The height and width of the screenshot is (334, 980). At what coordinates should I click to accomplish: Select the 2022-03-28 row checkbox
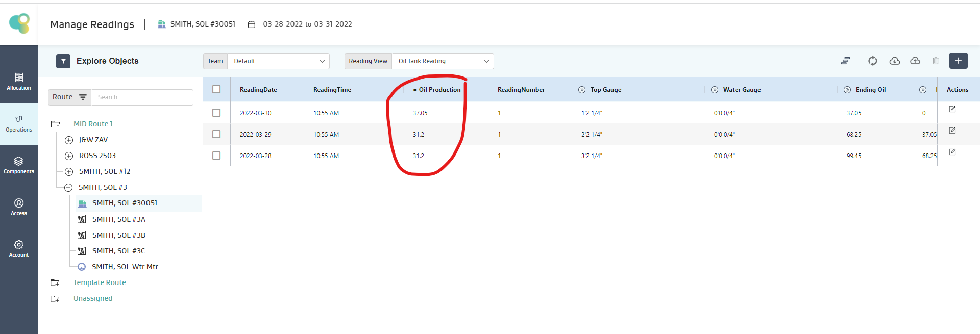tap(216, 156)
